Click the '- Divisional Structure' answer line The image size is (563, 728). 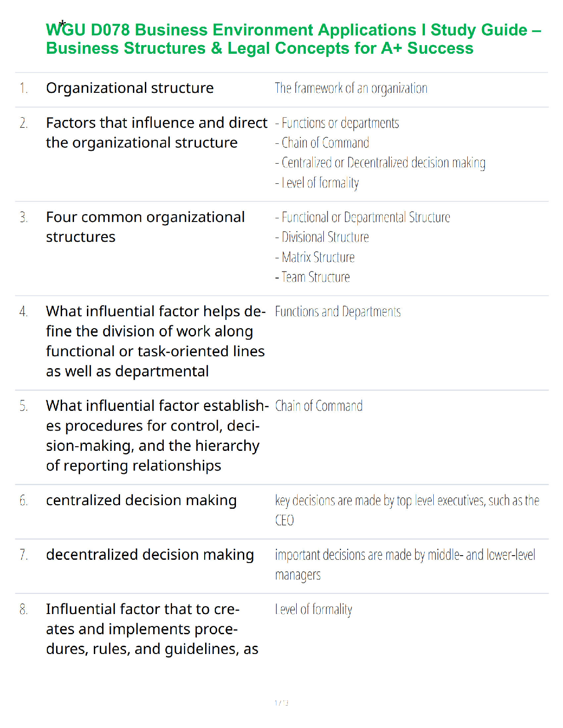point(322,237)
